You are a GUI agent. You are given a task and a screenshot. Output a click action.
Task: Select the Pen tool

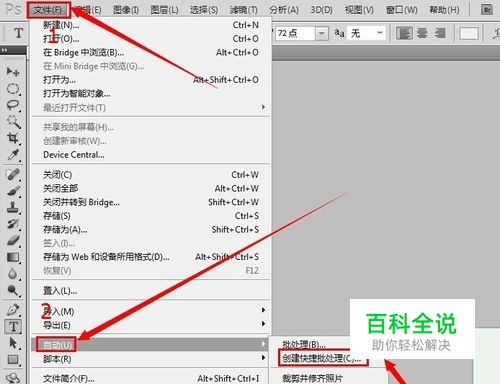tap(13, 310)
